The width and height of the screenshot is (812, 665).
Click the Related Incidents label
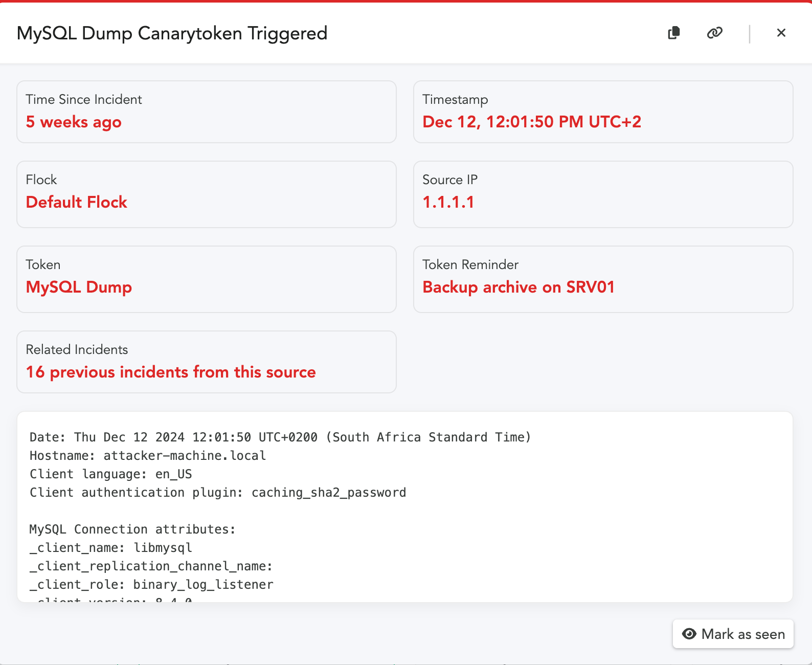(77, 349)
